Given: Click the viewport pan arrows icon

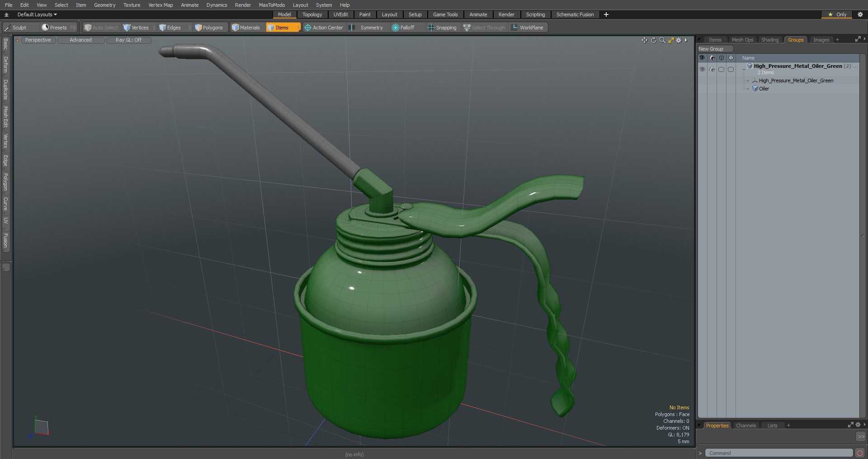Looking at the screenshot, I should (644, 40).
